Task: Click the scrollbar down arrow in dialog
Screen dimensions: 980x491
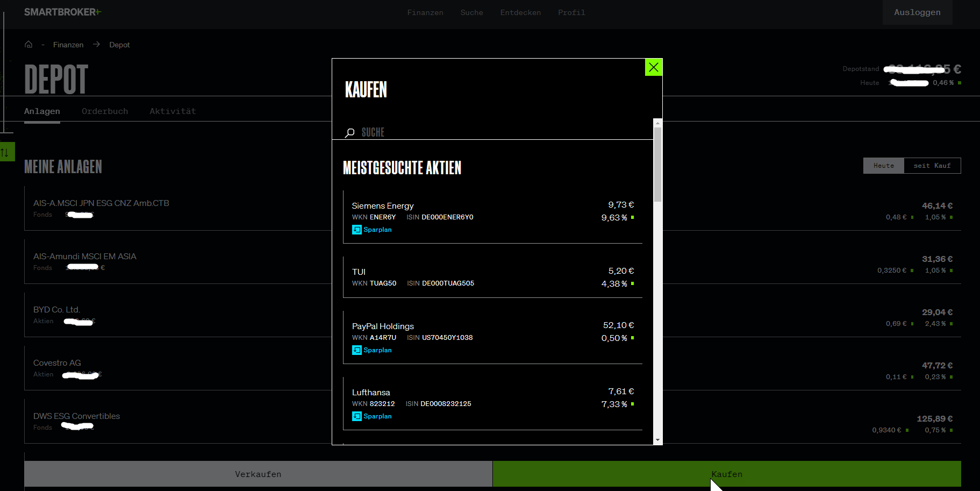Action: (x=657, y=440)
